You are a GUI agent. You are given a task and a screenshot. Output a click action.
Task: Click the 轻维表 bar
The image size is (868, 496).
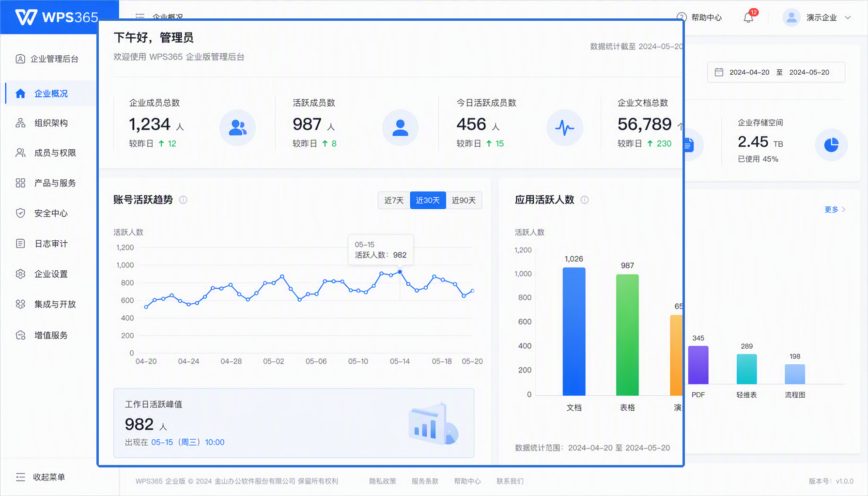[x=747, y=369]
